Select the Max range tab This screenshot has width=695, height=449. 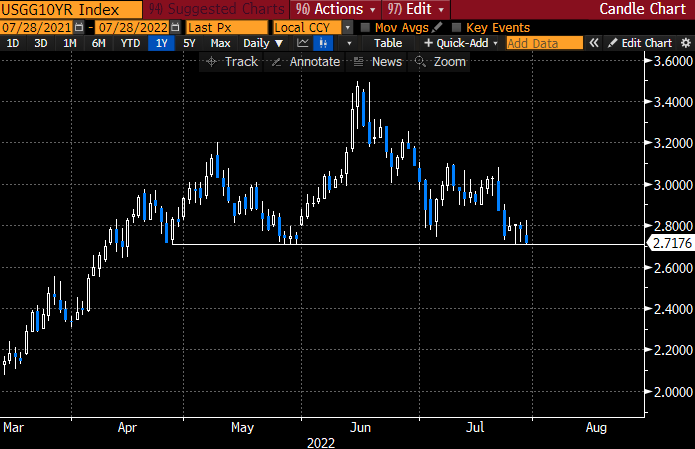220,43
